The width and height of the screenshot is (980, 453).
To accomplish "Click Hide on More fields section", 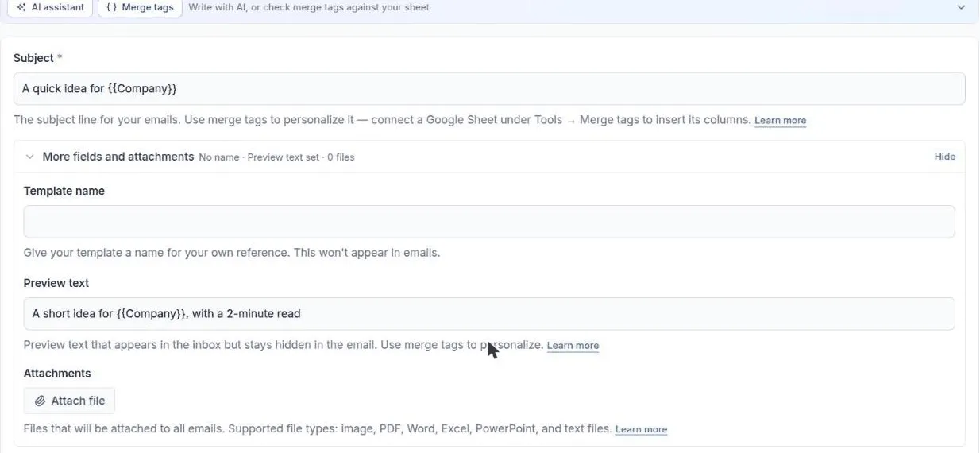I will click(944, 157).
